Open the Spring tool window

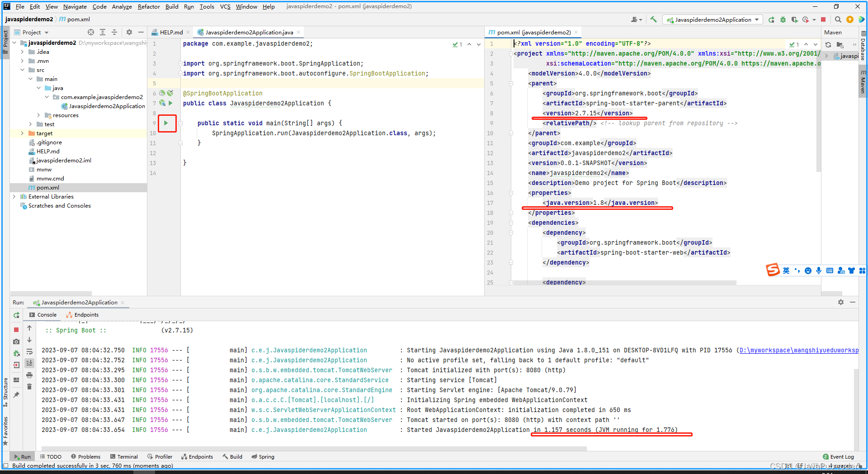[263, 457]
